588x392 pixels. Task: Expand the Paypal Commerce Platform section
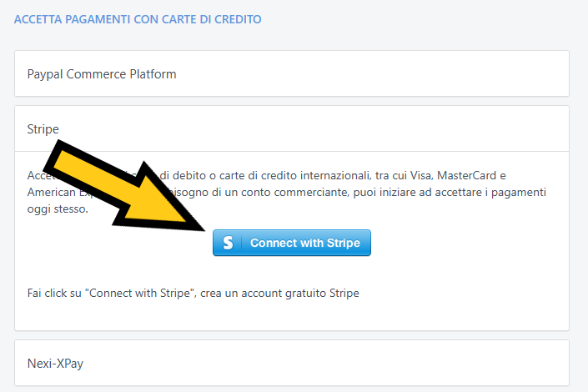point(292,73)
